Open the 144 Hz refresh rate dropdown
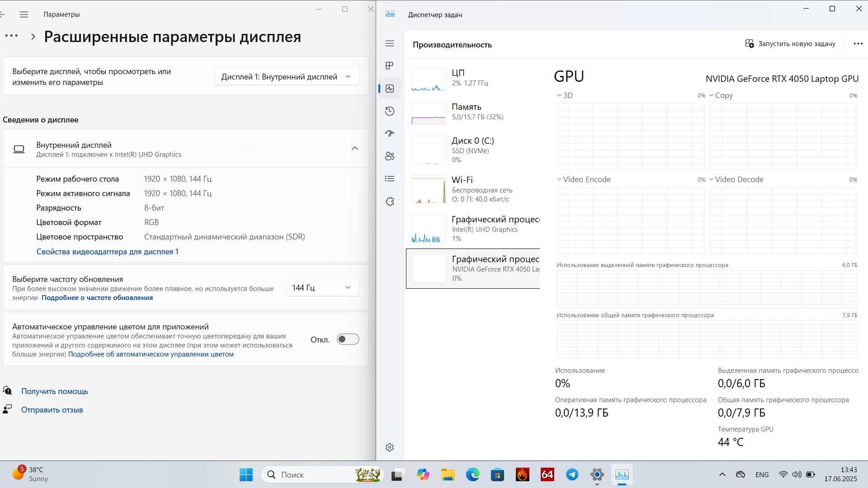Viewport: 868px width, 488px height. [x=322, y=287]
